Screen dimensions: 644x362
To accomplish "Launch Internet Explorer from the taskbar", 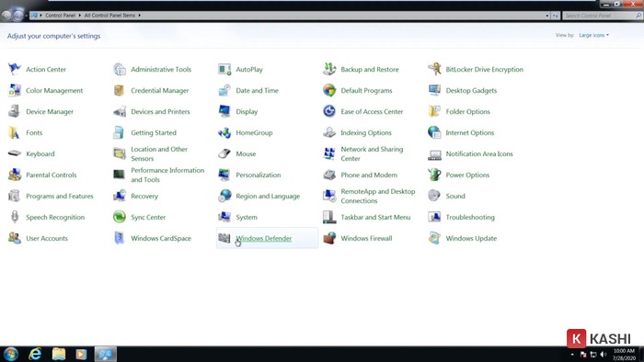I will [x=35, y=354].
